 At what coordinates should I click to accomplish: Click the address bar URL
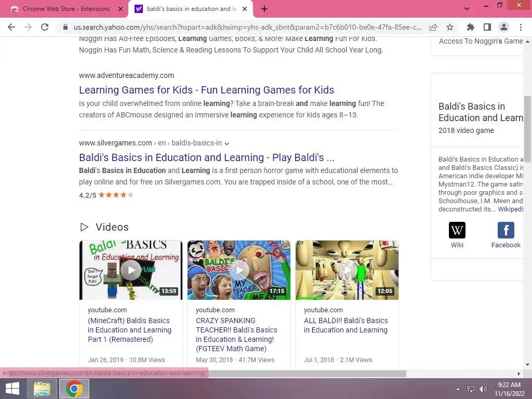(247, 27)
